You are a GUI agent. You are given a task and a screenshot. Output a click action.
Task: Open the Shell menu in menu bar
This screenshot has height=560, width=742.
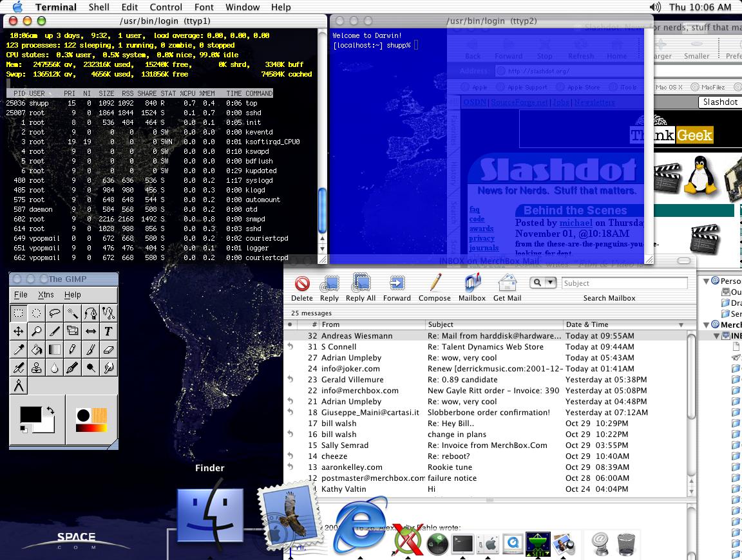tap(99, 7)
